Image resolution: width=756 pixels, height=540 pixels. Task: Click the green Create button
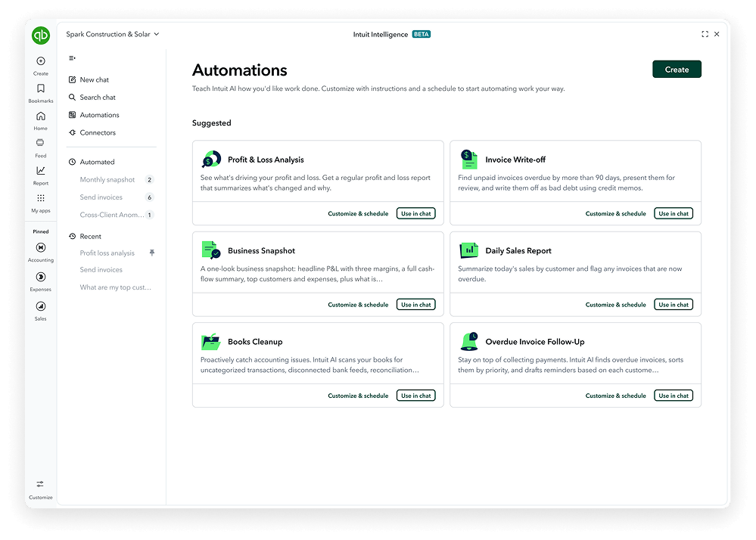(x=677, y=70)
